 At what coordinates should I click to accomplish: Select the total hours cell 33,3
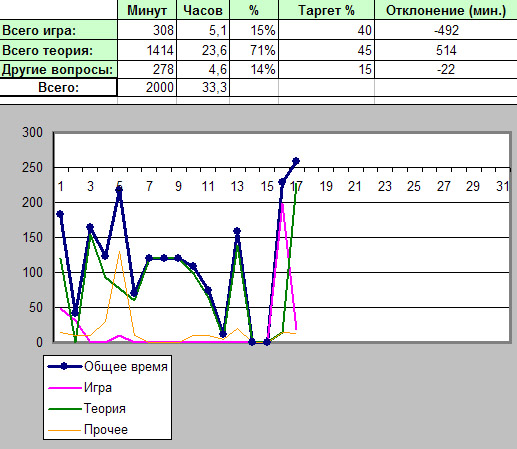click(203, 87)
